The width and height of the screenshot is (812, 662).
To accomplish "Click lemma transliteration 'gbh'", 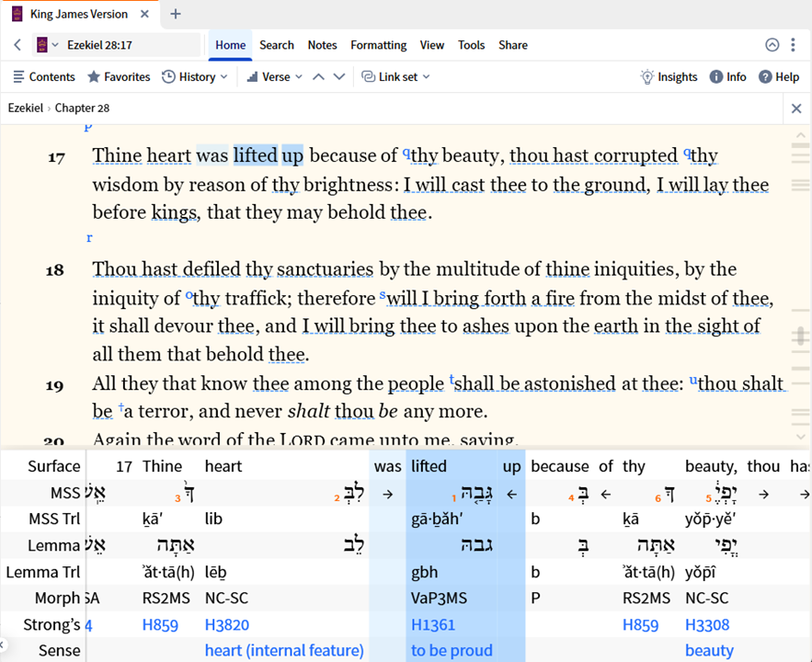I will click(x=425, y=572).
